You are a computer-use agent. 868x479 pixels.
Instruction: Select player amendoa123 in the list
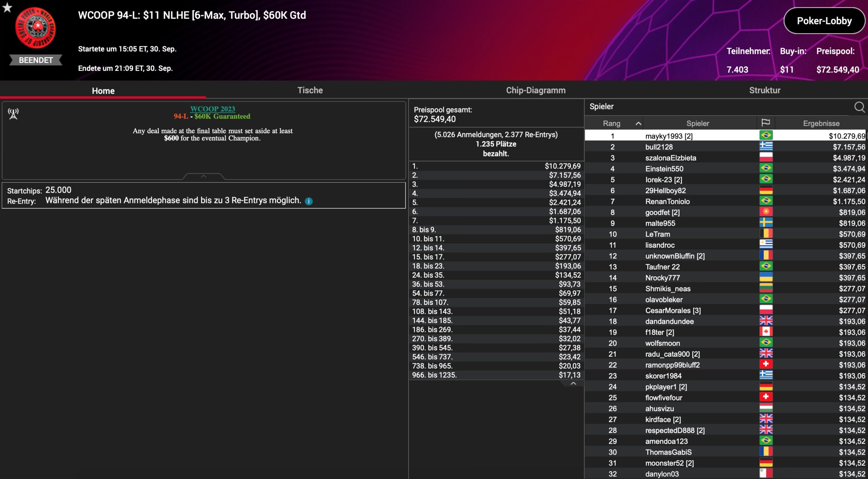[x=725, y=441]
